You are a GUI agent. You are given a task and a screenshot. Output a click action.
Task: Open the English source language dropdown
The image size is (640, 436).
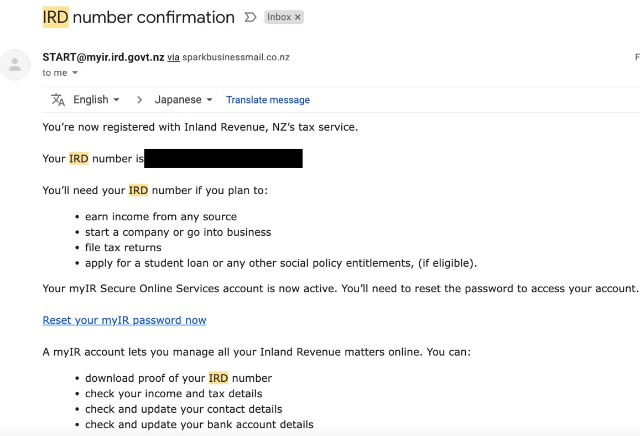point(96,100)
